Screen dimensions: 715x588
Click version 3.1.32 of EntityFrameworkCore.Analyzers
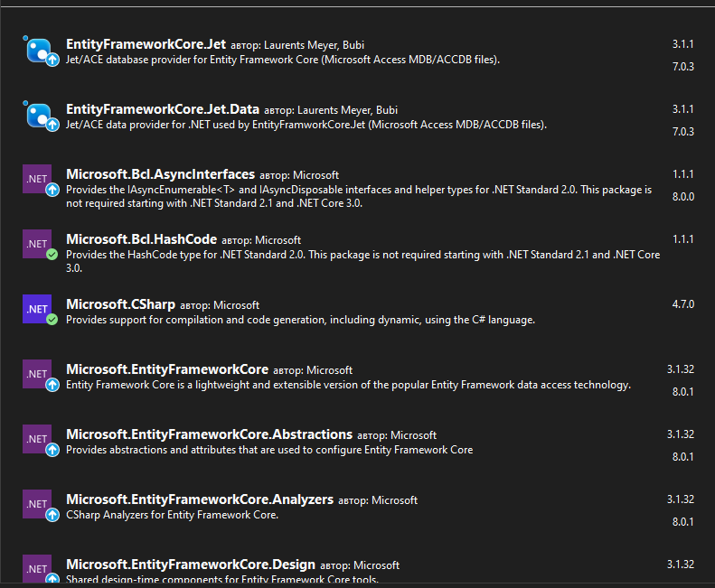click(x=681, y=500)
